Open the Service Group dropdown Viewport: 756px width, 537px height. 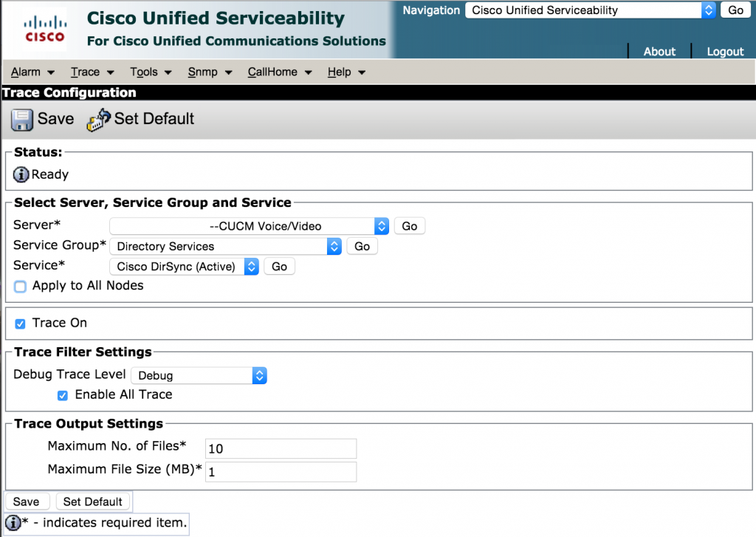pyautogui.click(x=226, y=246)
